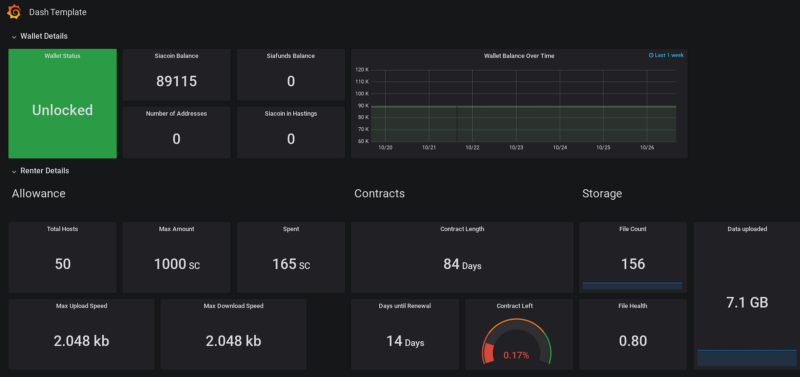Click the Data uploaded sparkline bar
The width and height of the screenshot is (800, 377).
click(747, 358)
